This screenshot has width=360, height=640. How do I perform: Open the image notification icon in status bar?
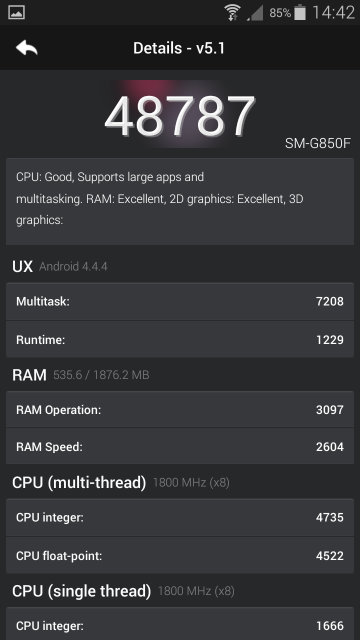coord(16,12)
